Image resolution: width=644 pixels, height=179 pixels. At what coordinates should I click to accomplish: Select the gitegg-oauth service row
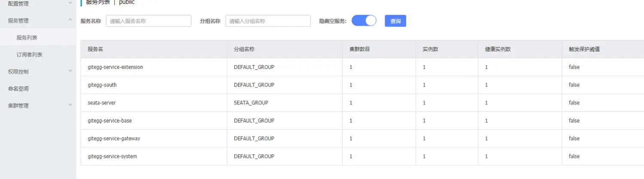click(102, 85)
